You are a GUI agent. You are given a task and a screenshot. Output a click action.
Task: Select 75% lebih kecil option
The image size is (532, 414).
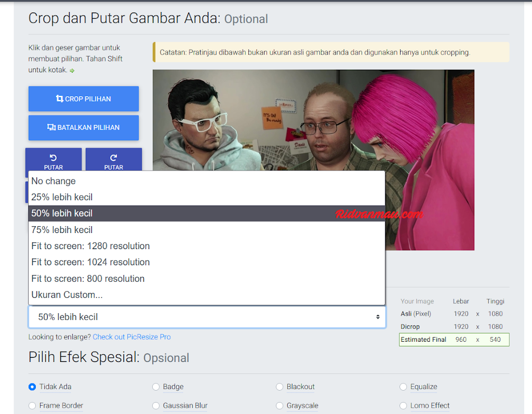point(207,230)
